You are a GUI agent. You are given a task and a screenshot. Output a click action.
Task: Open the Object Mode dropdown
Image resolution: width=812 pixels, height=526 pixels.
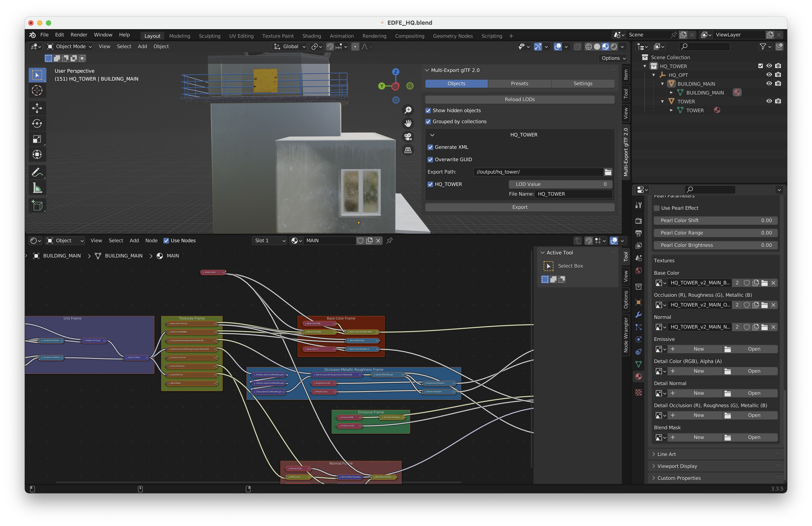(69, 47)
